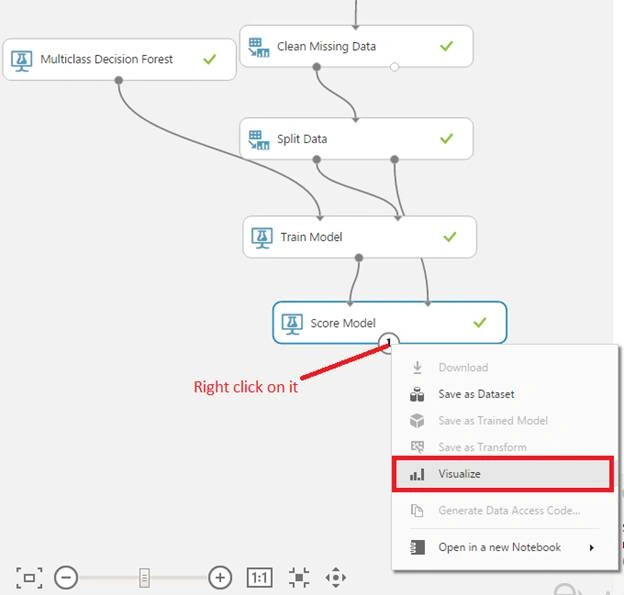
Task: Click the fit-to-screen canvas icon
Action: [x=29, y=578]
